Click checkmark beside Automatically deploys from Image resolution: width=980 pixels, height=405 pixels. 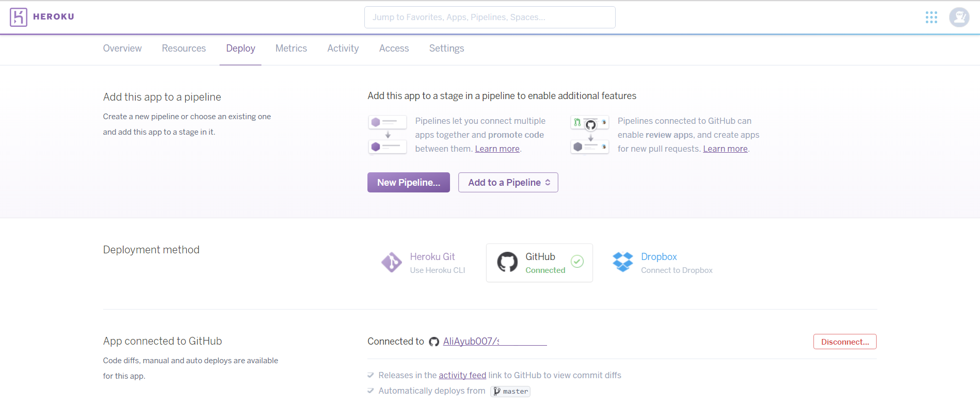pyautogui.click(x=371, y=391)
